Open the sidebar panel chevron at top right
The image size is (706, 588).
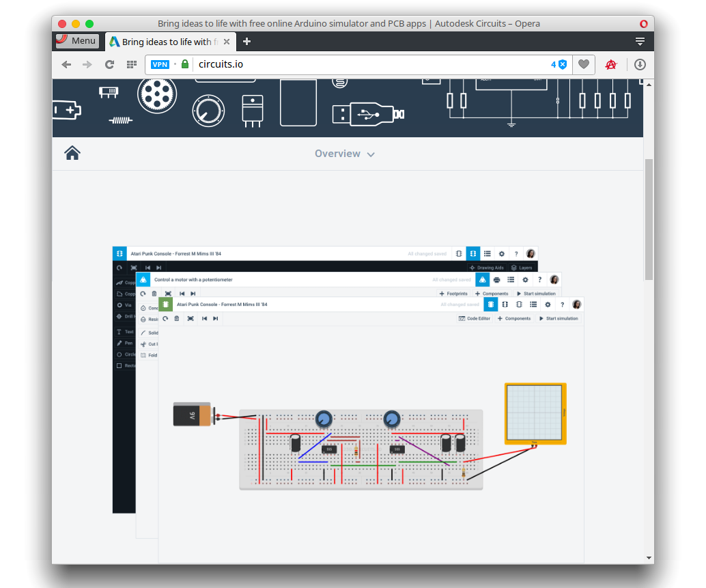(x=640, y=41)
